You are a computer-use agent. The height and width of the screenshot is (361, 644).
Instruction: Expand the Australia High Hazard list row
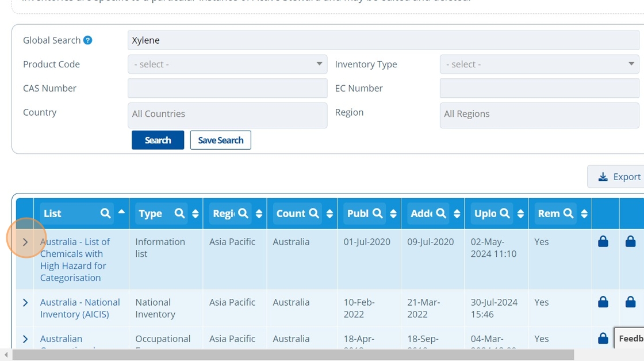tap(25, 242)
